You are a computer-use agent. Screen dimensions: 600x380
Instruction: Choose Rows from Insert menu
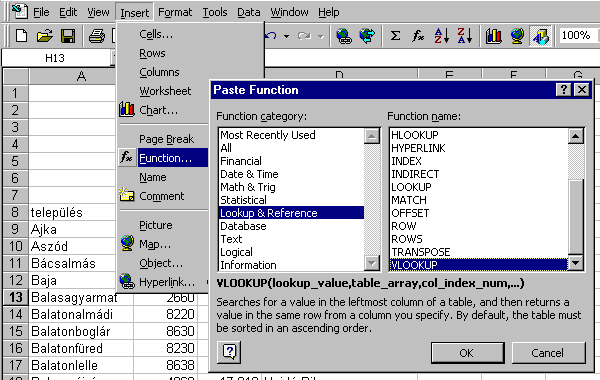click(163, 53)
